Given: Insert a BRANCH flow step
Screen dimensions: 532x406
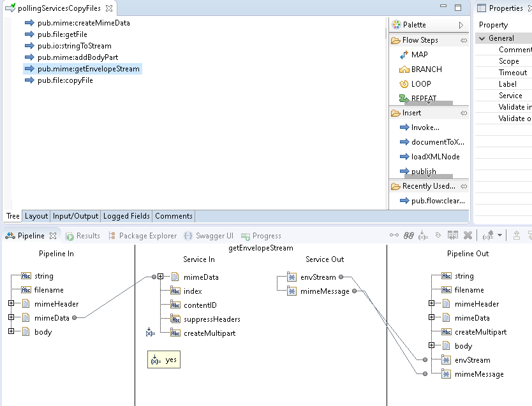Looking at the screenshot, I should pos(424,69).
